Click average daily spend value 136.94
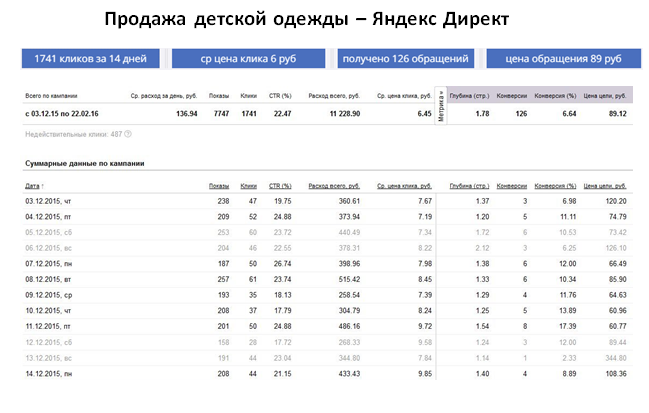649x413 pixels. point(187,114)
